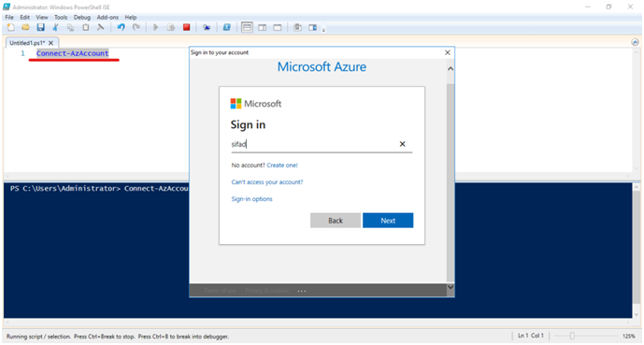The image size is (644, 345).
Task: Stop the running operation with red square
Action: (186, 27)
